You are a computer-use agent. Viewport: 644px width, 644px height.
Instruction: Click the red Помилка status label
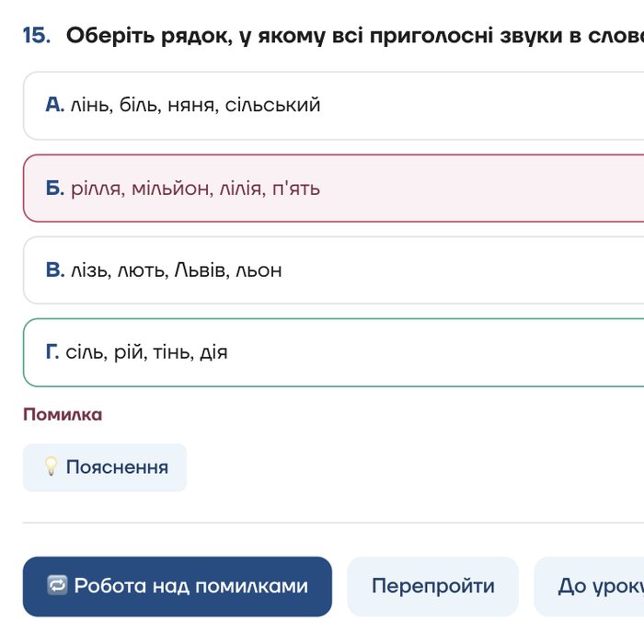(x=63, y=414)
